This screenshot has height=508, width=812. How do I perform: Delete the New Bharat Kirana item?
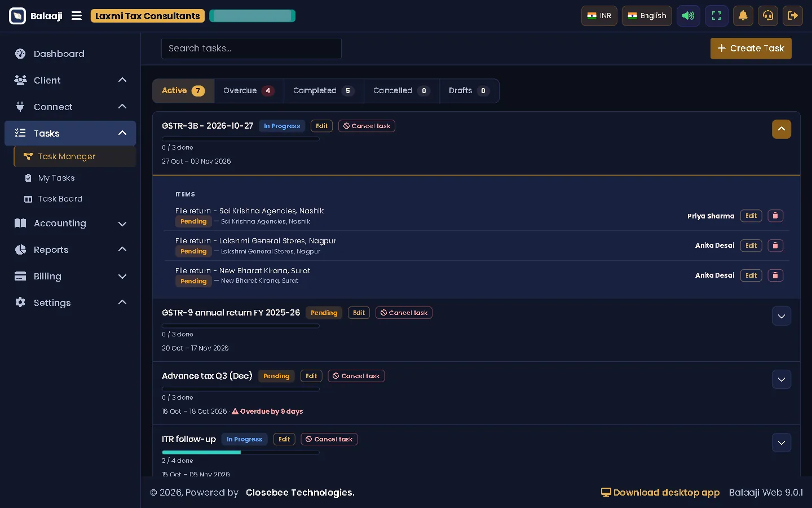coord(775,275)
